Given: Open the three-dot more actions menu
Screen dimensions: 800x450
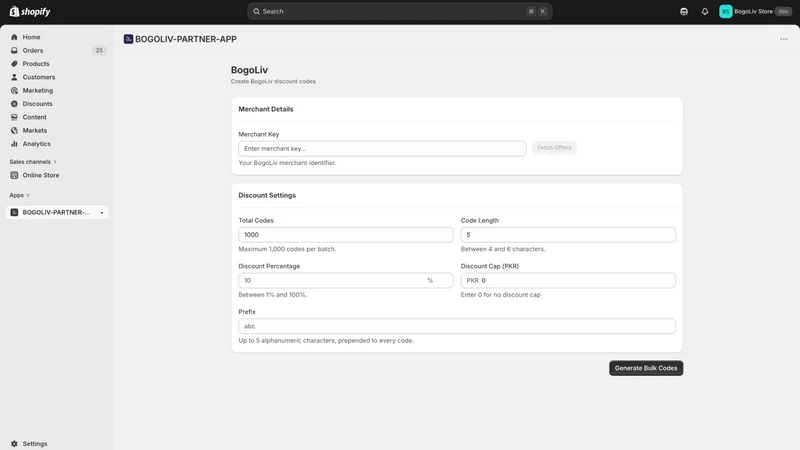Looking at the screenshot, I should click(x=784, y=39).
